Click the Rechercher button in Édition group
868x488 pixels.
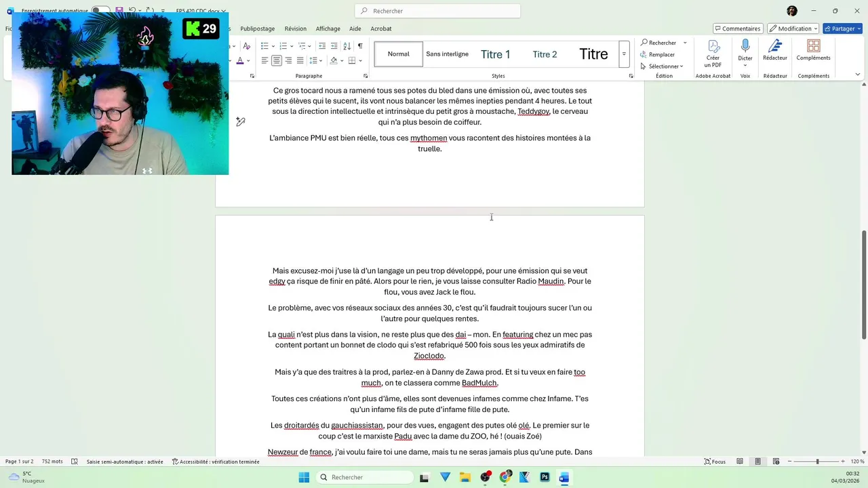[658, 43]
